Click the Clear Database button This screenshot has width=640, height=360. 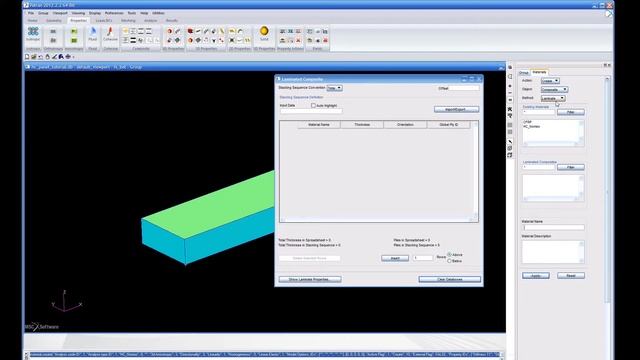point(449,280)
